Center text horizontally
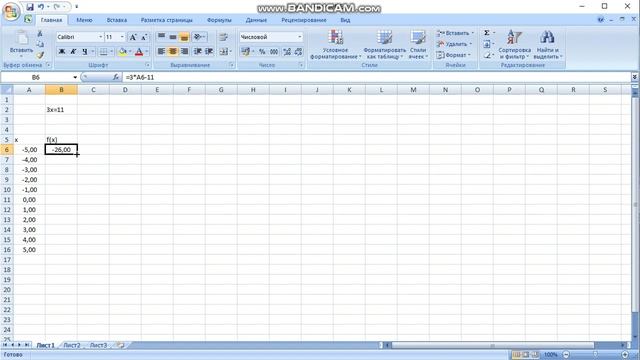The width and height of the screenshot is (640, 360). pyautogui.click(x=173, y=51)
